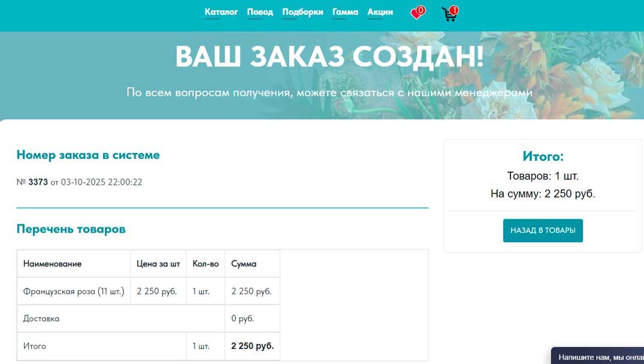
Task: Open the shopping cart icon
Action: coord(449,14)
